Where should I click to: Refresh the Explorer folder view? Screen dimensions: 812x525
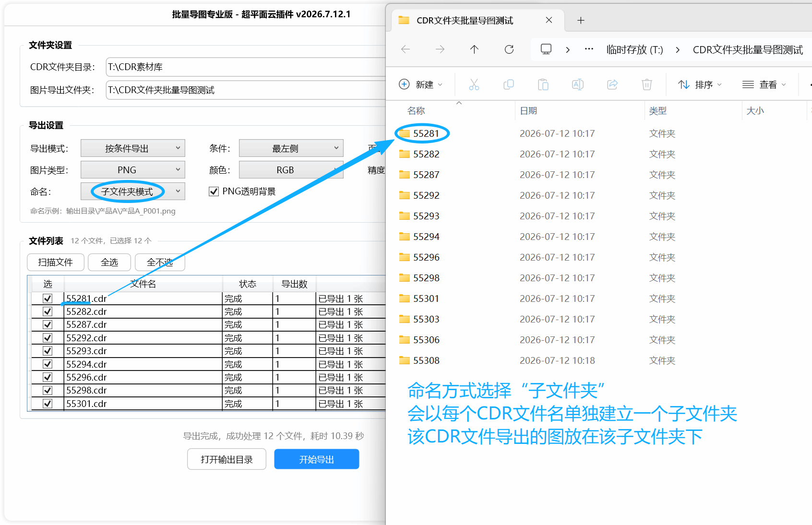(509, 49)
